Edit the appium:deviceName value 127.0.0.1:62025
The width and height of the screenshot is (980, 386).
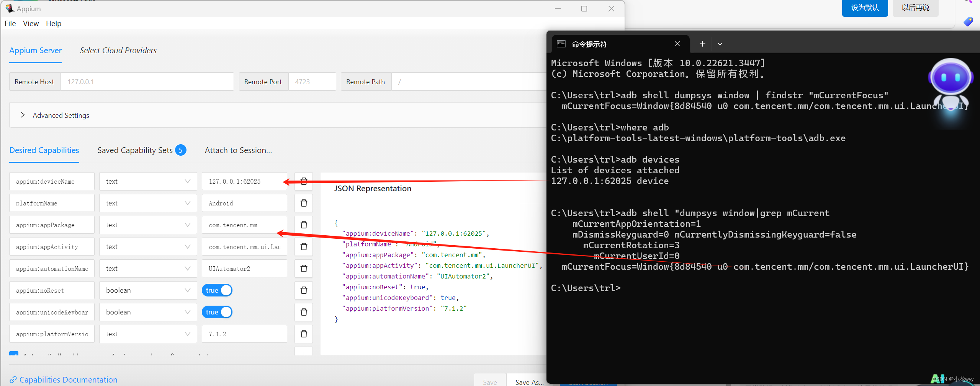tap(244, 181)
